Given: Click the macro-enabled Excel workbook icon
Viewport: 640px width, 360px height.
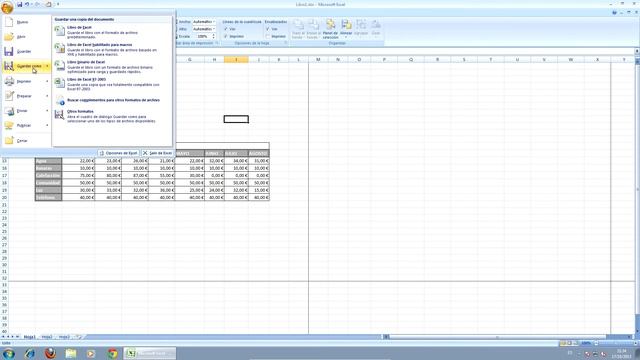Looking at the screenshot, I should coord(60,48).
